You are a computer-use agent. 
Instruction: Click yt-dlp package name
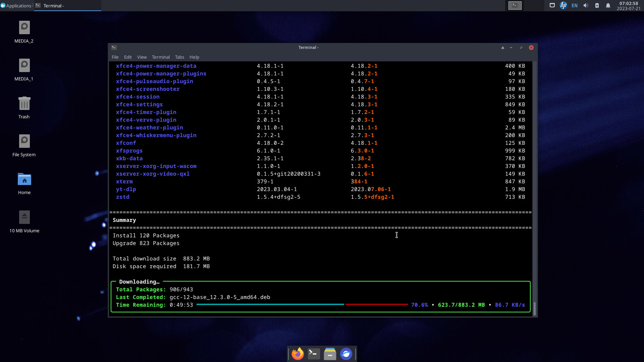point(126,189)
